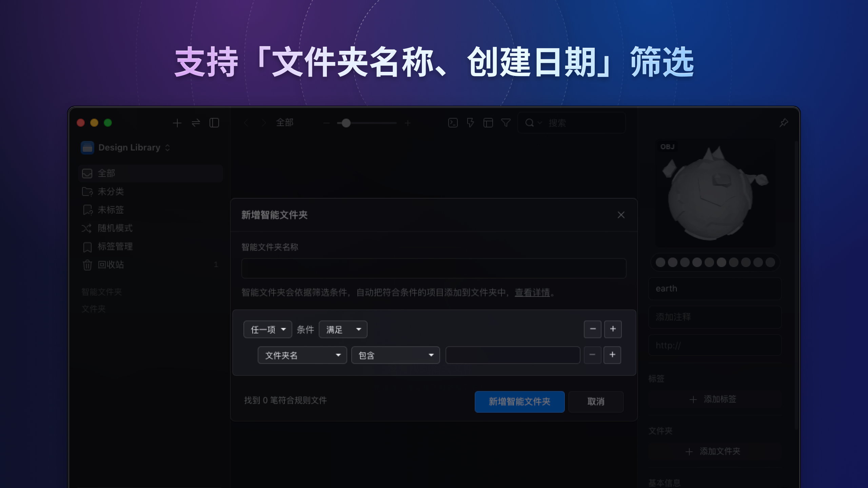Open the 满足 condition dropdown
The width and height of the screenshot is (868, 488).
(343, 329)
